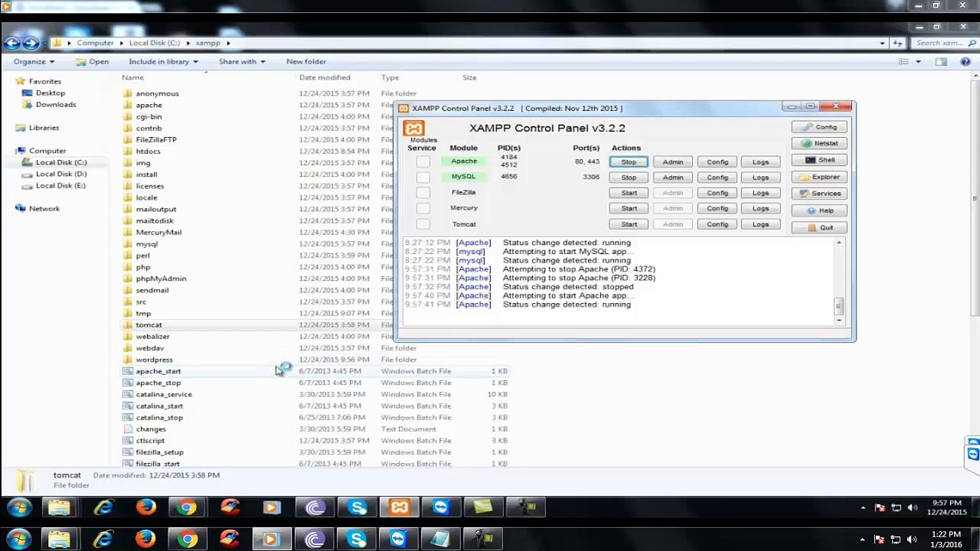Expand the breadcrumb arrow after Computer
The height and width of the screenshot is (551, 980).
pos(121,43)
